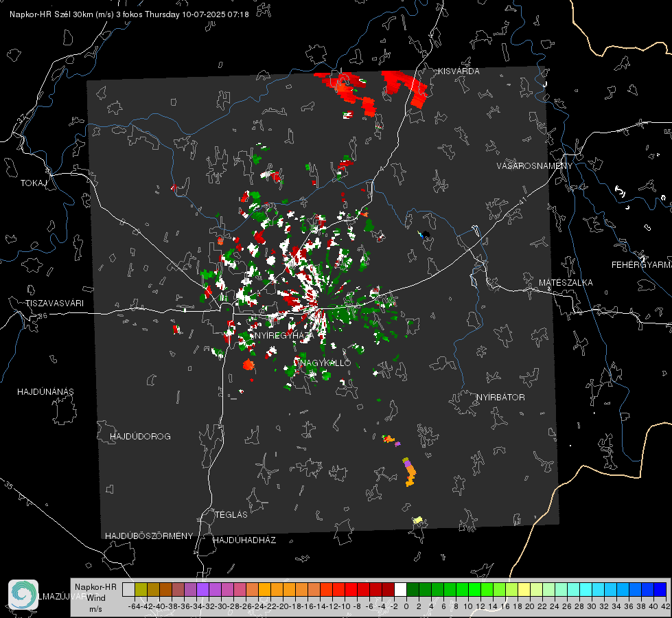The image size is (672, 618).
Task: Click the orange-red blob southwest of Nyíregyháza
Action: [x=248, y=365]
